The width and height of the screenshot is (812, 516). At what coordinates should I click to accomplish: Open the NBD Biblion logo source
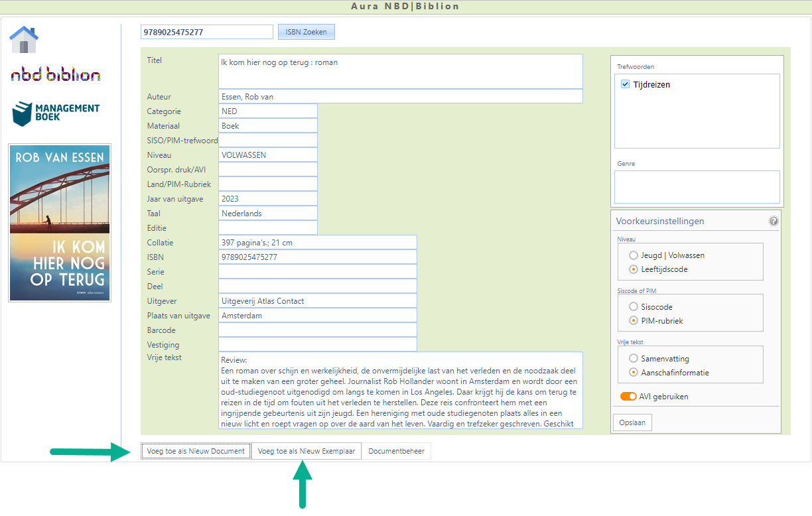click(x=56, y=75)
